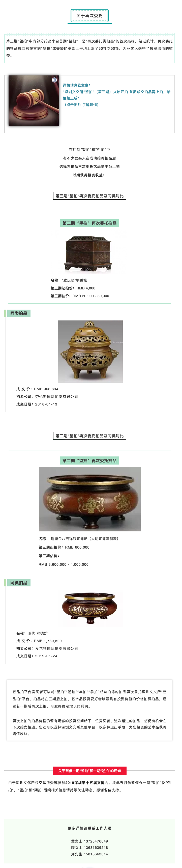This screenshot has height=868, width=182.
Task: Click the 第三期 望拍 再次委托拍品 green tag
Action: point(89,223)
